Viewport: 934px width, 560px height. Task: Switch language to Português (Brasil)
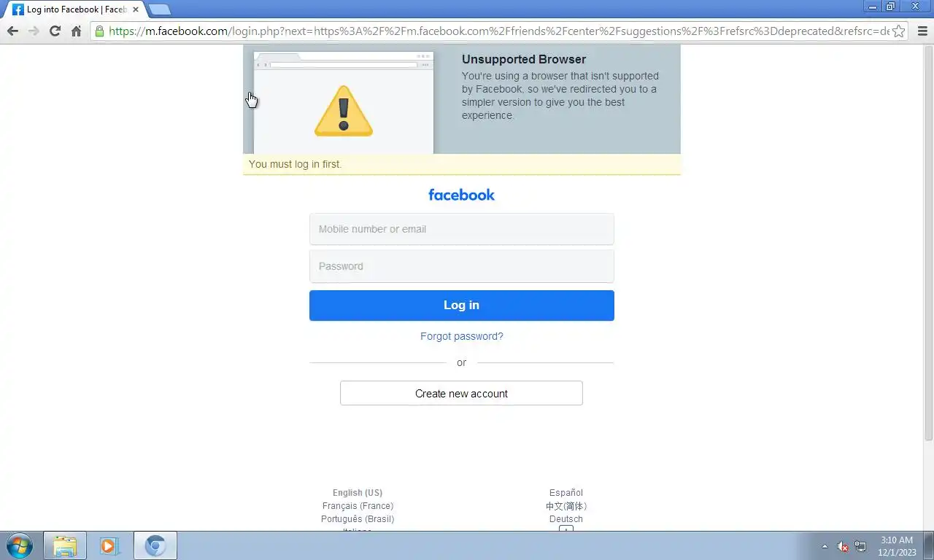pos(358,519)
